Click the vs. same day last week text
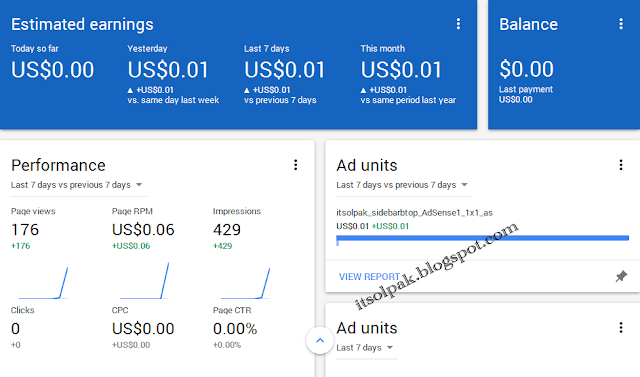The image size is (640, 377). (x=173, y=100)
